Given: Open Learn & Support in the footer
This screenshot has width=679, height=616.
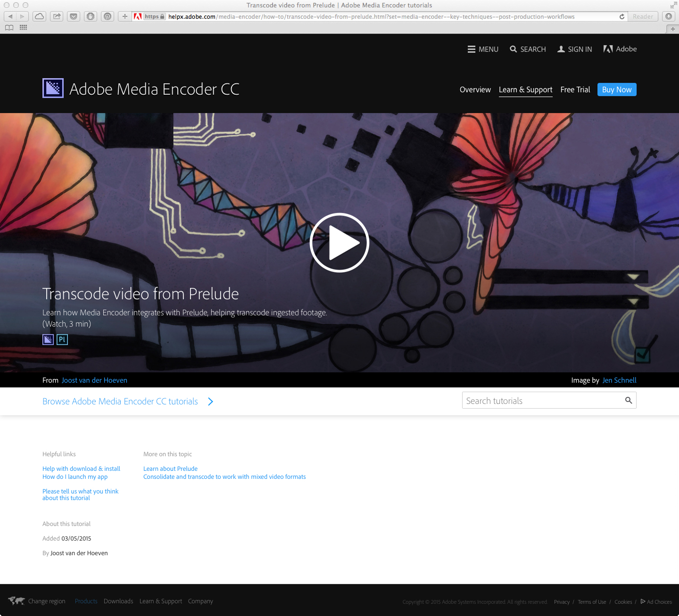Looking at the screenshot, I should tap(161, 601).
